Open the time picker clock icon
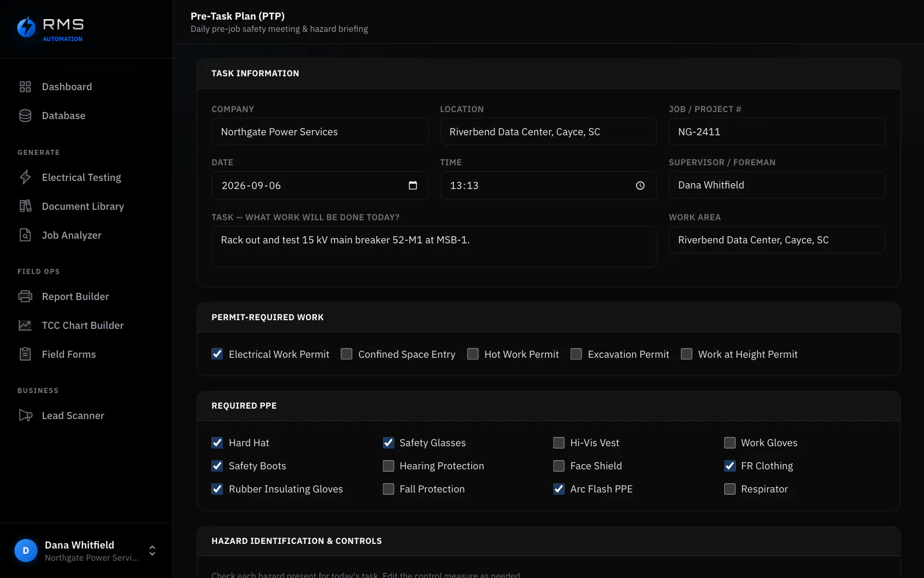Screen dimensions: 924x578 (x=640, y=186)
